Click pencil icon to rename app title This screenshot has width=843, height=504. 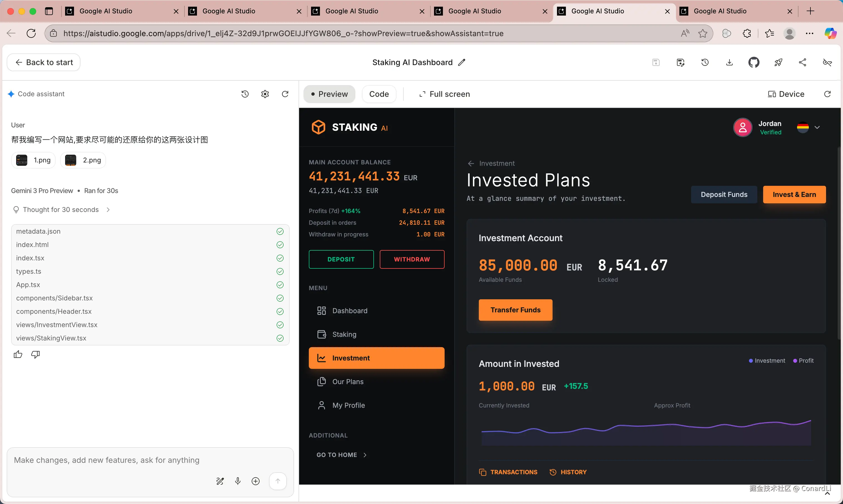tap(462, 63)
